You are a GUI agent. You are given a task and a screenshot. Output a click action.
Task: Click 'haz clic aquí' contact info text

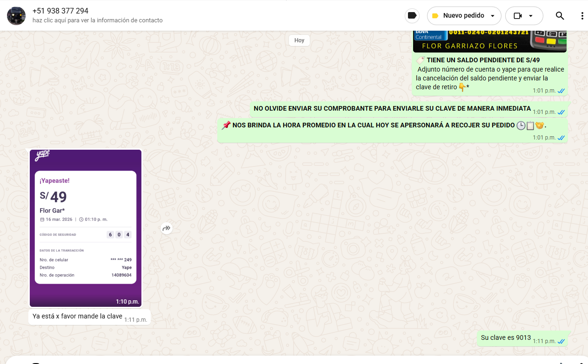point(98,20)
